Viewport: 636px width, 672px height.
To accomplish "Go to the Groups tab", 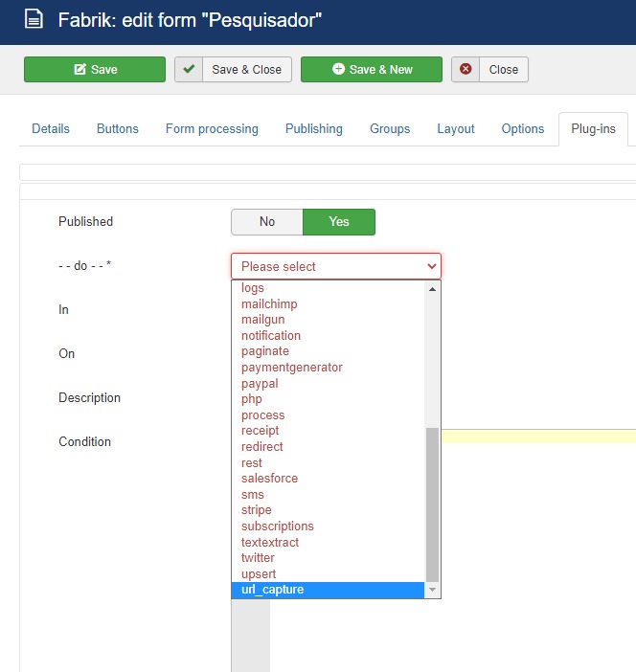I will tap(390, 128).
